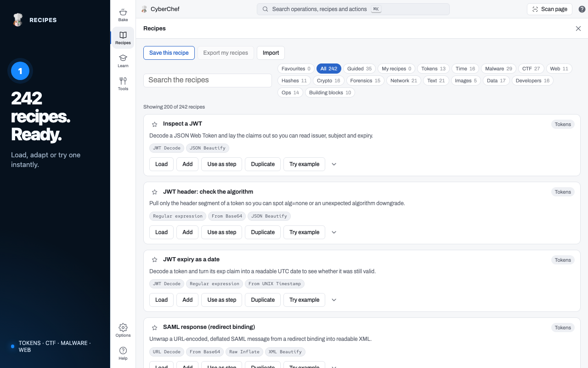Filter recipes by Malware category
The image size is (588, 368).
[x=498, y=69]
